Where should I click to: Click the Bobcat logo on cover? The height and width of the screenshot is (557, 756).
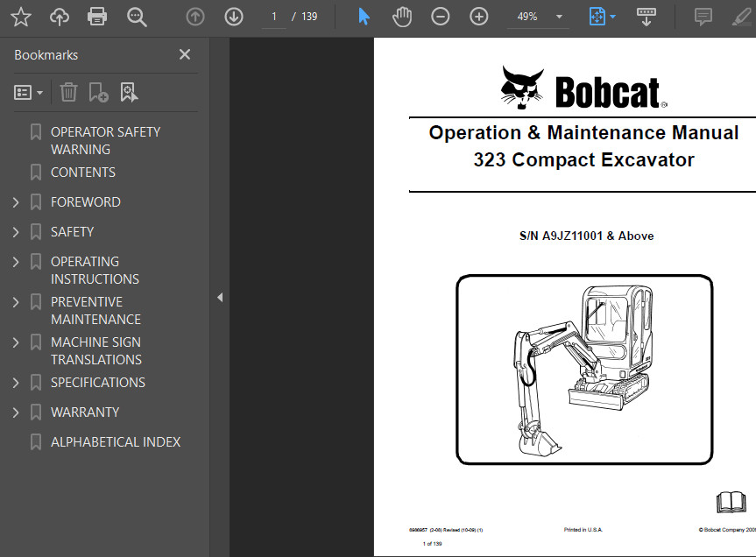click(584, 88)
